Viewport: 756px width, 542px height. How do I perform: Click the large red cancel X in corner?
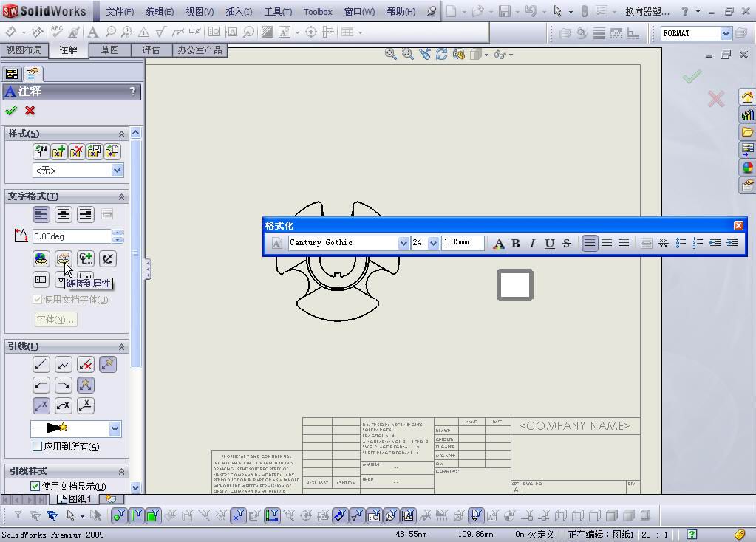(x=716, y=99)
